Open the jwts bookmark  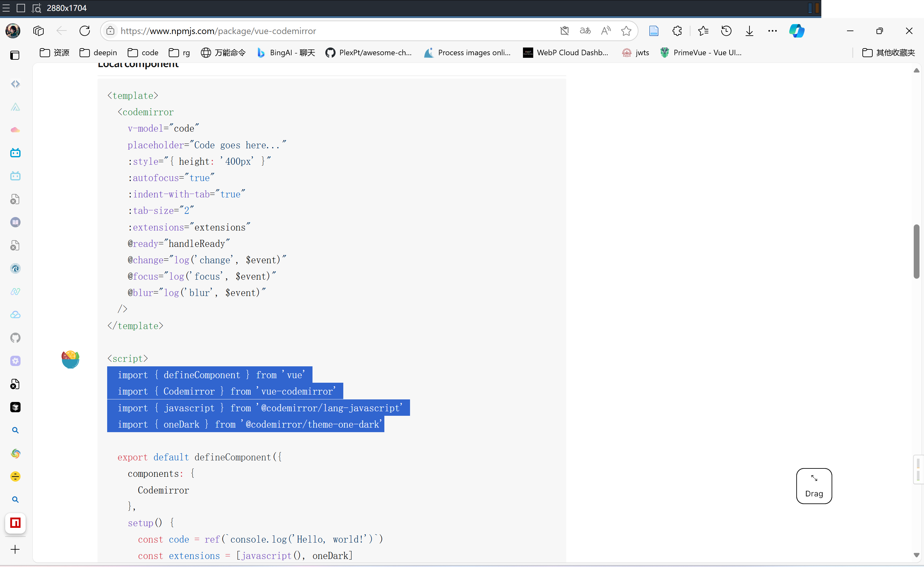pyautogui.click(x=636, y=53)
